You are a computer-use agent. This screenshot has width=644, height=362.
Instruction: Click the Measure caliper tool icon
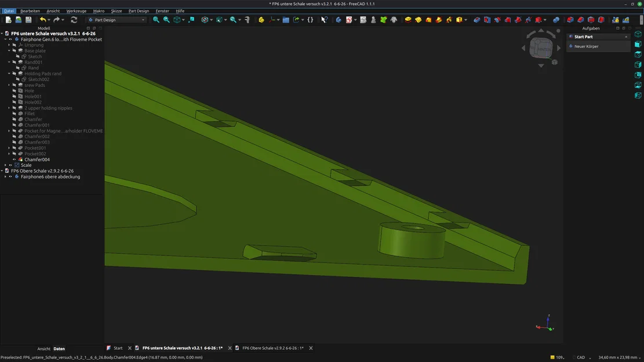248,20
